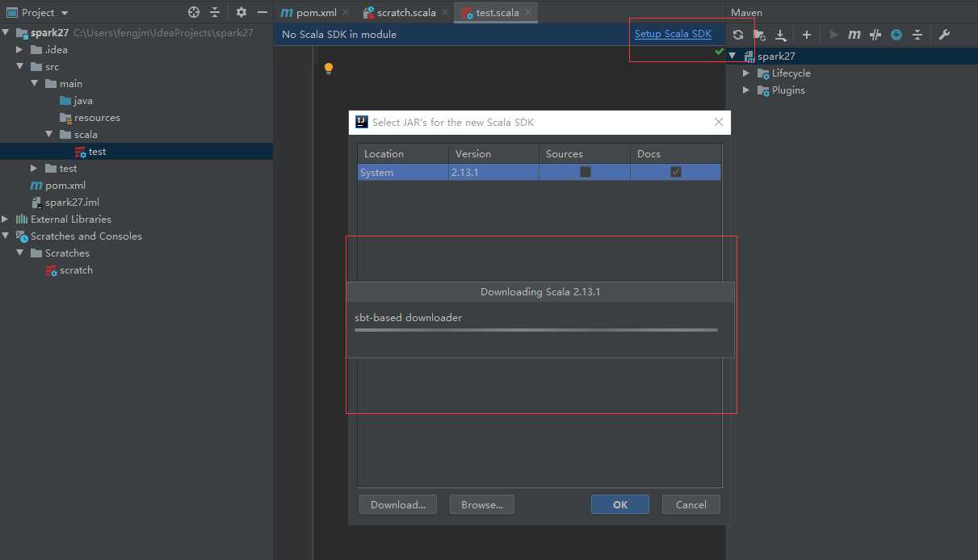
Task: Click the Location column header
Action: pyautogui.click(x=403, y=153)
